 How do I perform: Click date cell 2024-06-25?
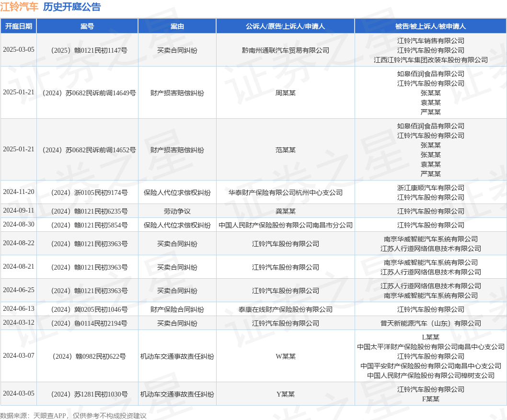point(18,290)
